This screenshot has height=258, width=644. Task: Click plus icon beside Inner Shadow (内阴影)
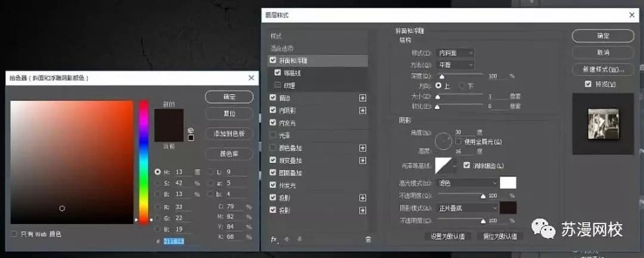pyautogui.click(x=363, y=110)
